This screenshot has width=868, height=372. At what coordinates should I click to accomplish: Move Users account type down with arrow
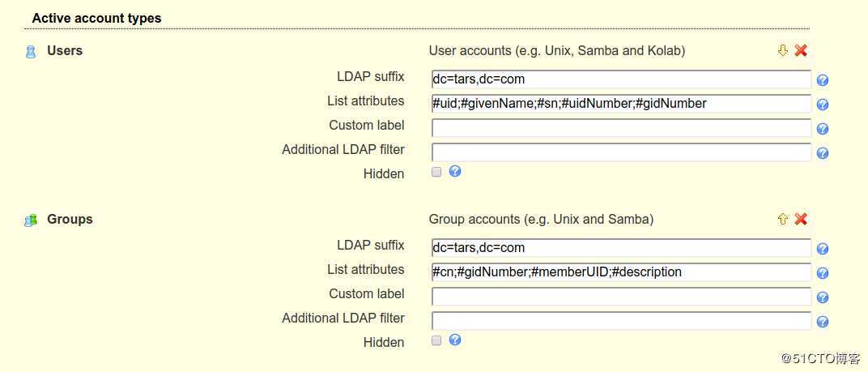point(782,50)
